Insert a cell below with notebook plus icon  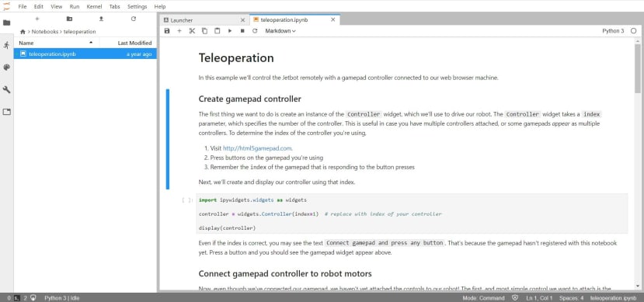(x=179, y=31)
